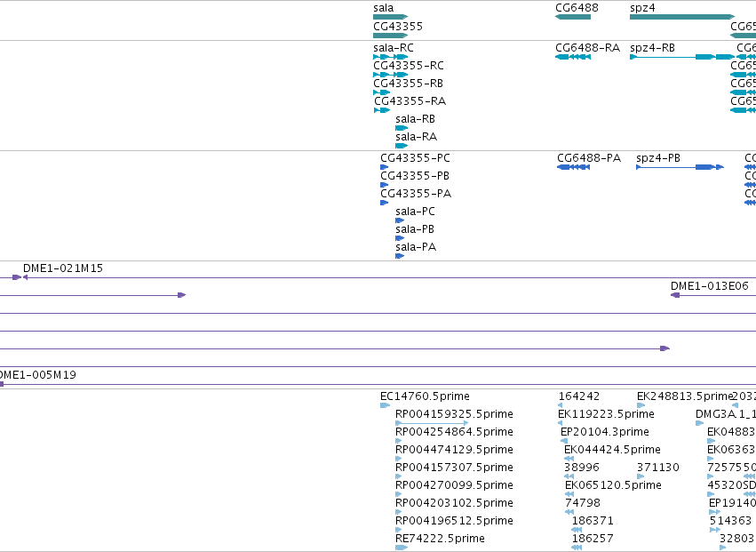Click the RE74222.5prime light-blue glyph
Image resolution: width=756 pixels, height=552 pixels.
click(x=402, y=548)
